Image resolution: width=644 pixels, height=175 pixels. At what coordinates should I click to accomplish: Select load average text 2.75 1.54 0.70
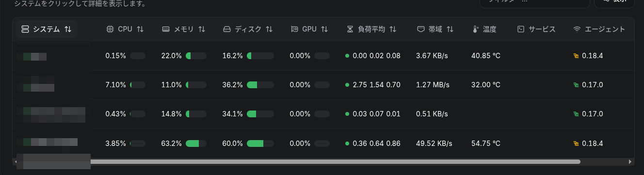coord(376,85)
